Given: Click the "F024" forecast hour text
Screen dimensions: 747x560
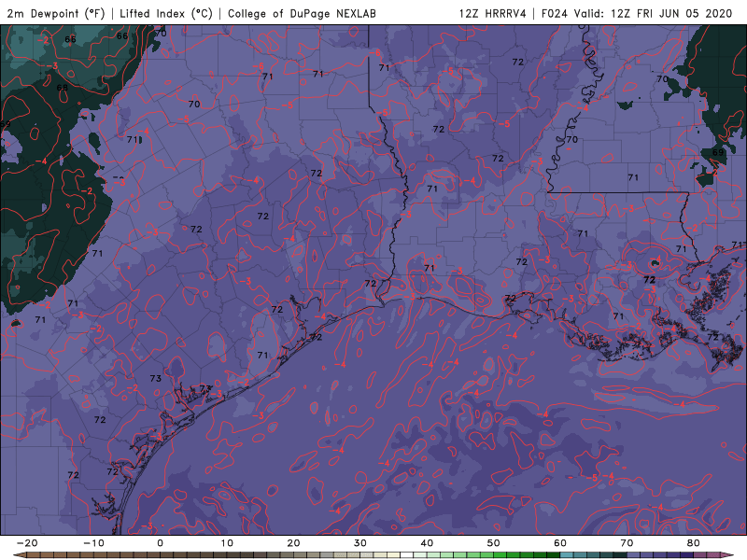Looking at the screenshot, I should point(555,13).
